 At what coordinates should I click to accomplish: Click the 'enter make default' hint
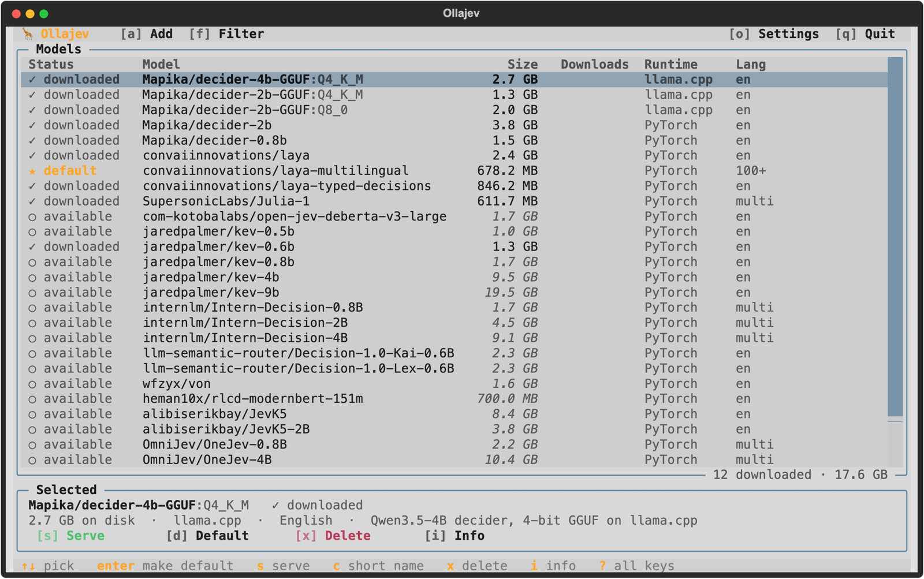point(165,566)
